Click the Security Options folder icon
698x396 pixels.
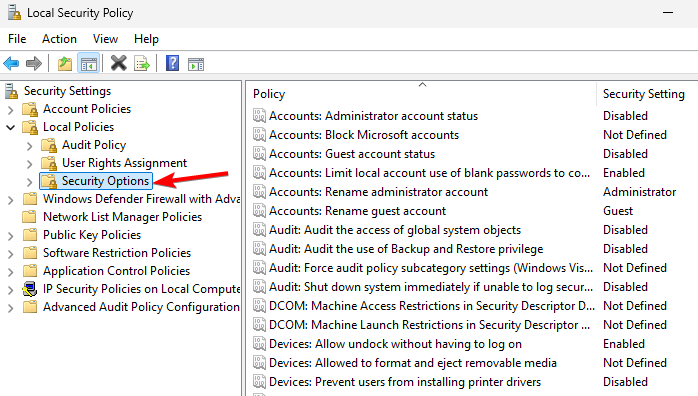49,181
